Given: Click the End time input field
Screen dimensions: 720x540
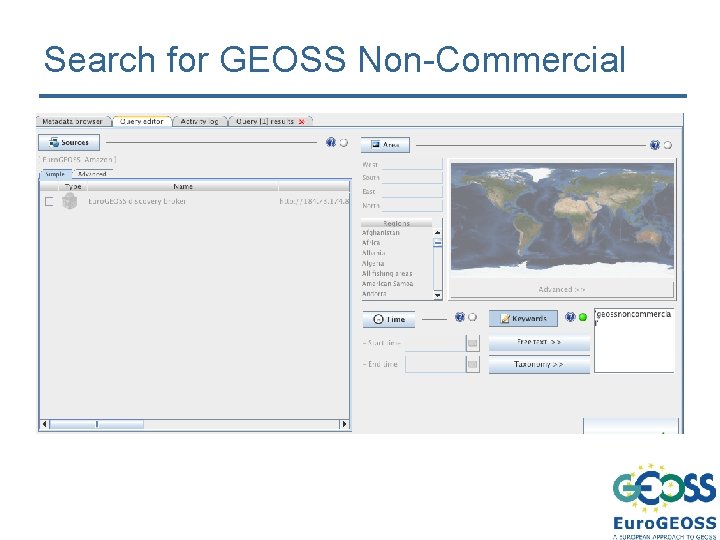Looking at the screenshot, I should (x=435, y=364).
